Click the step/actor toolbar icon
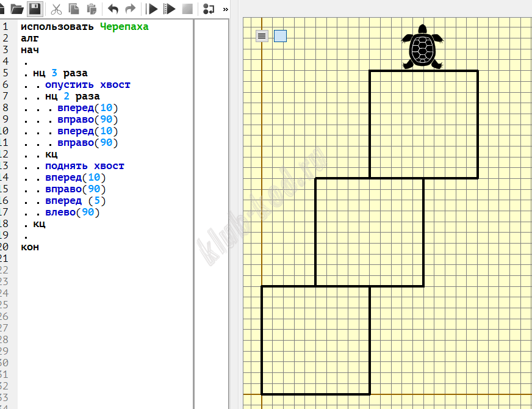Image resolution: width=532 pixels, height=409 pixels. coord(209,9)
